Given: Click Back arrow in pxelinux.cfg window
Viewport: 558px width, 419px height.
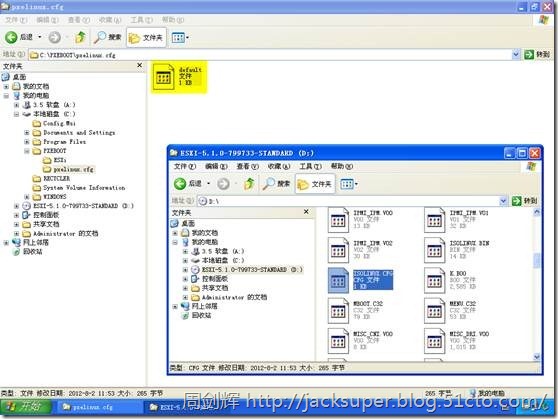Looking at the screenshot, I should 11,37.
